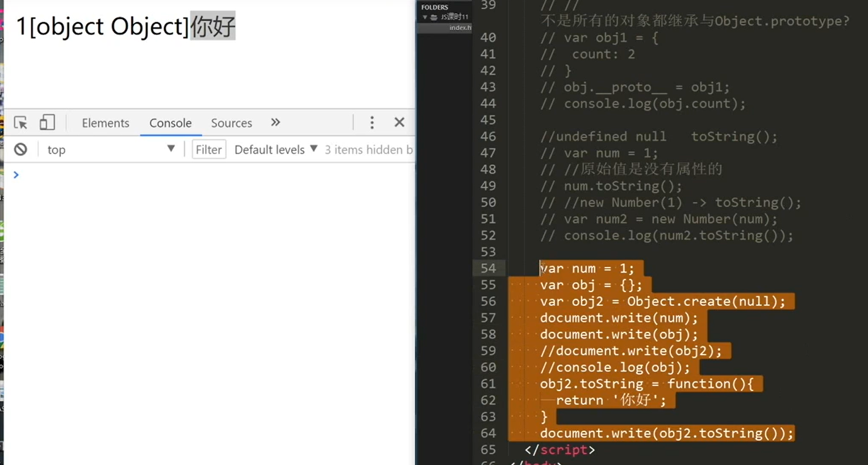
Task: Open the Default levels dropdown
Action: pos(276,150)
